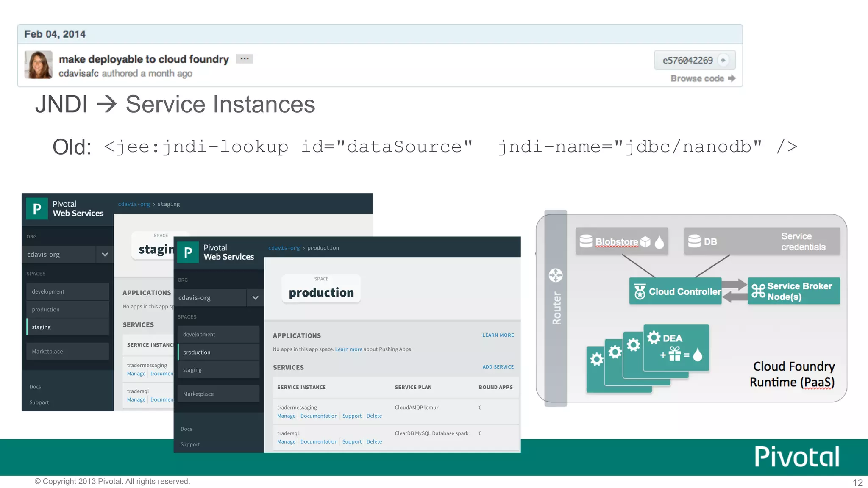Click SERVICE PLAN column header
The image size is (868, 488).
click(413, 387)
